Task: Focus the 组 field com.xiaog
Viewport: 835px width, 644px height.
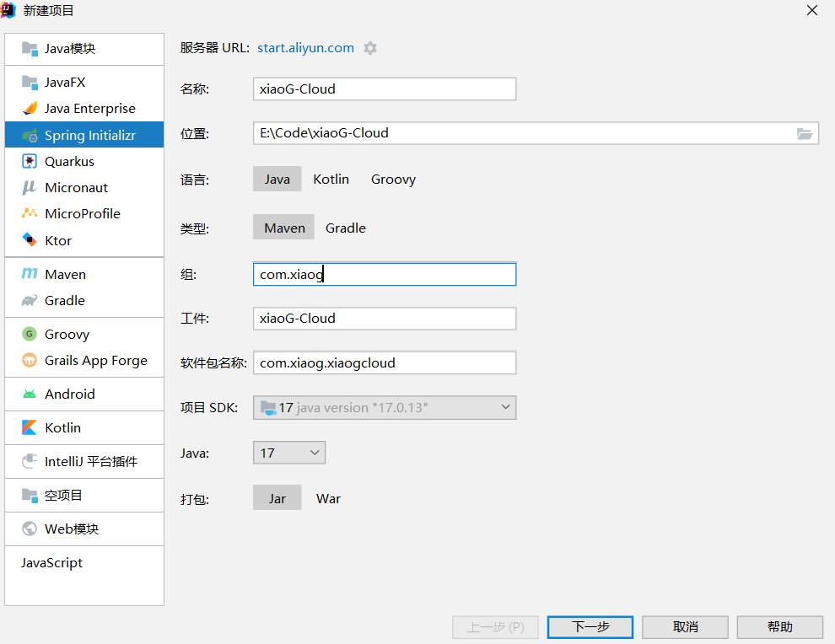Action: 385,275
